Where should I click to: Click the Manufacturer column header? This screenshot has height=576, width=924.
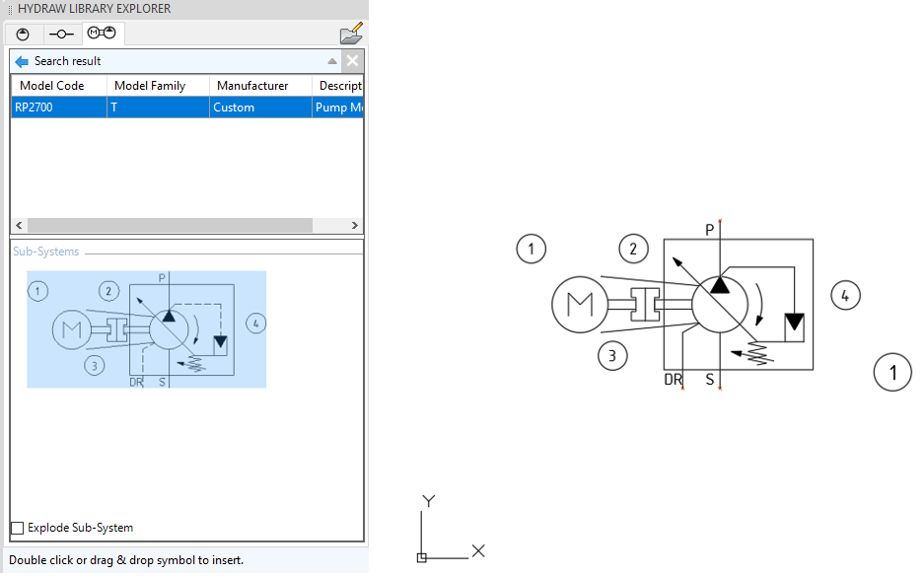[x=252, y=86]
